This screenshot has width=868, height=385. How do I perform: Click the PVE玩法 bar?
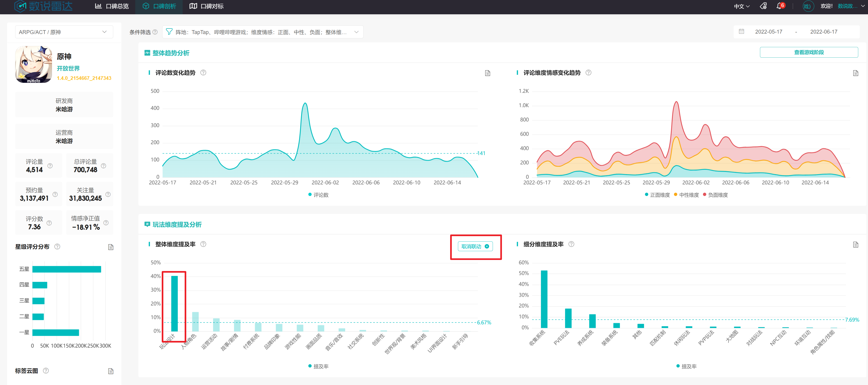(x=568, y=318)
